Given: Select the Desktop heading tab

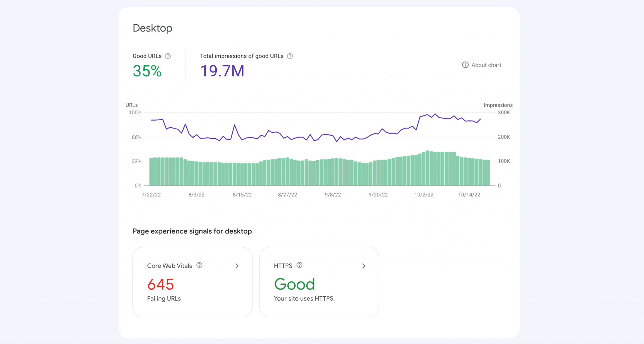Looking at the screenshot, I should pos(153,28).
